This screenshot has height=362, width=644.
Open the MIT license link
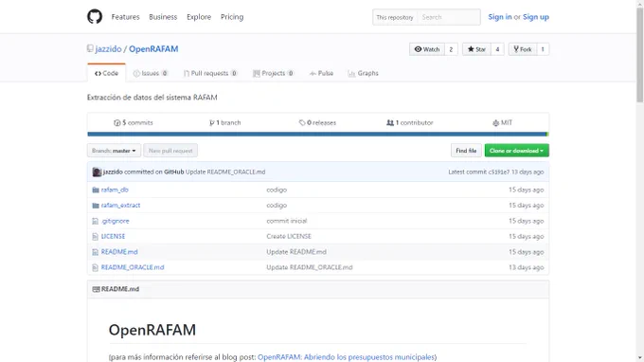(502, 123)
